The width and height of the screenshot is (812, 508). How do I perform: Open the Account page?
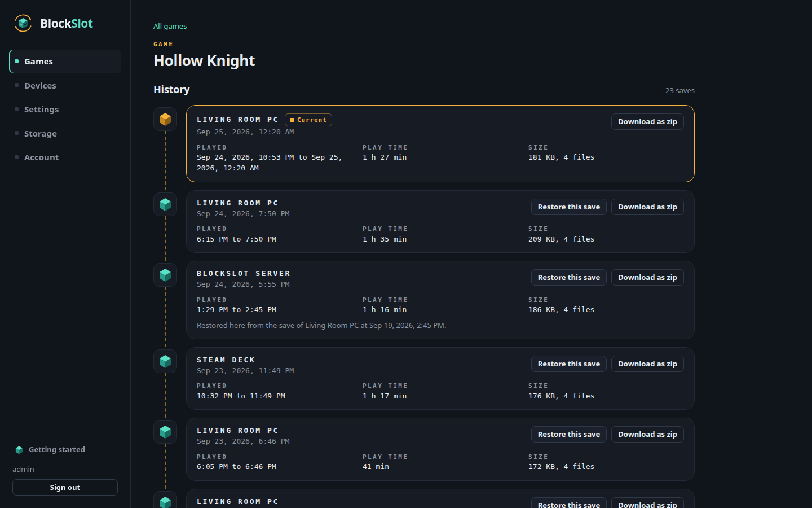pyautogui.click(x=65, y=157)
